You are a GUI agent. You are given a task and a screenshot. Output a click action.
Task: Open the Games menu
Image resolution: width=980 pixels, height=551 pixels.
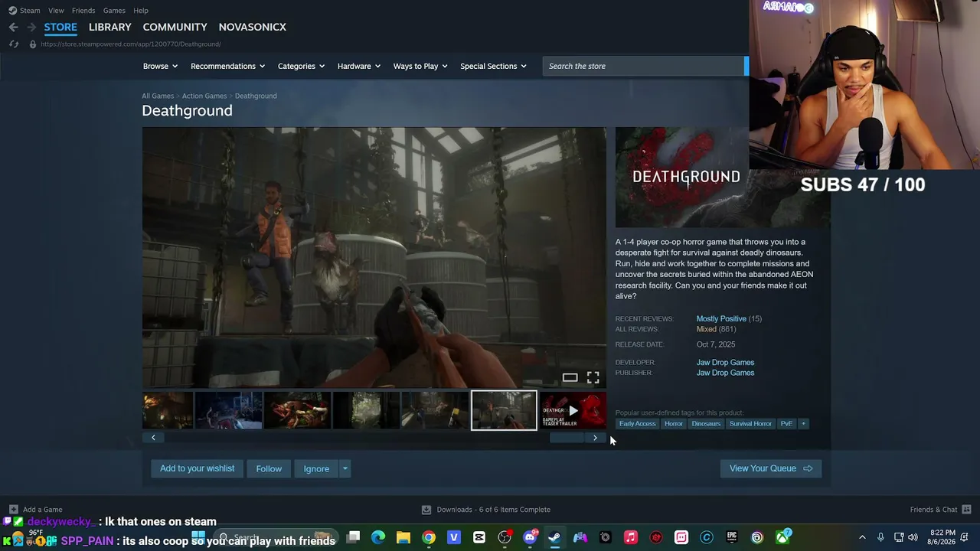114,11
